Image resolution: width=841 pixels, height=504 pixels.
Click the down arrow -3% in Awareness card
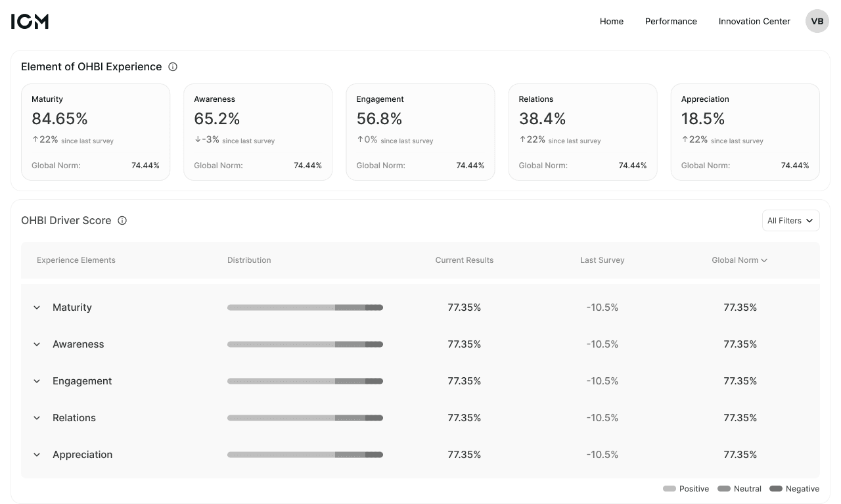[206, 139]
